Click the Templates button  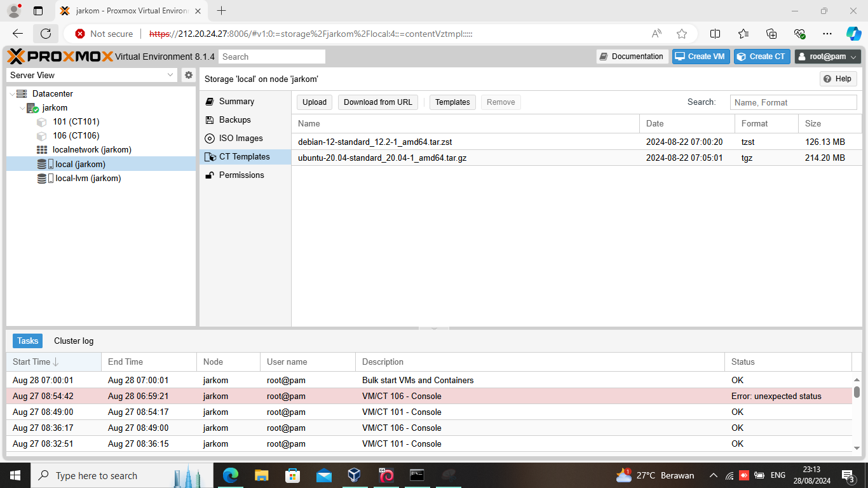(x=452, y=102)
